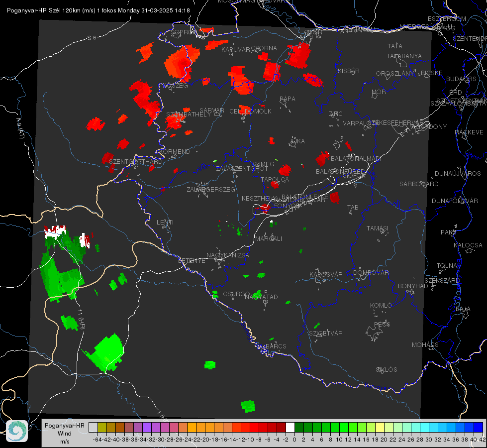
Task: Click the KISBER label
Action: tap(349, 71)
